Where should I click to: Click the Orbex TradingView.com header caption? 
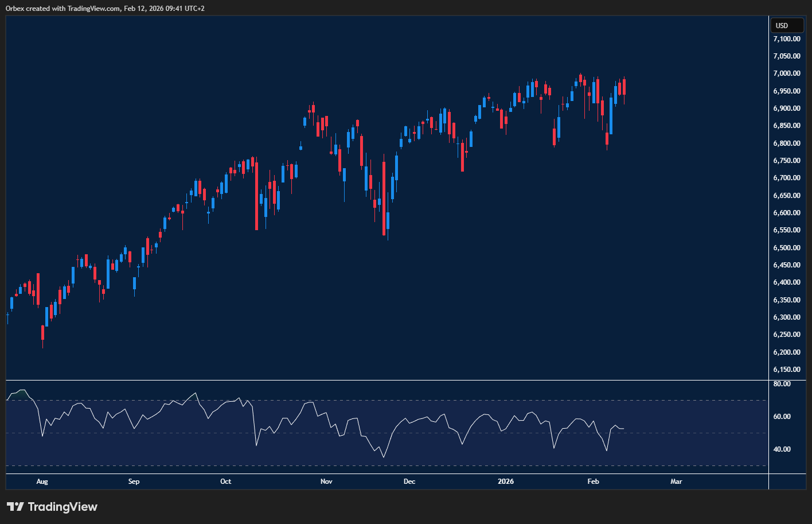click(105, 9)
